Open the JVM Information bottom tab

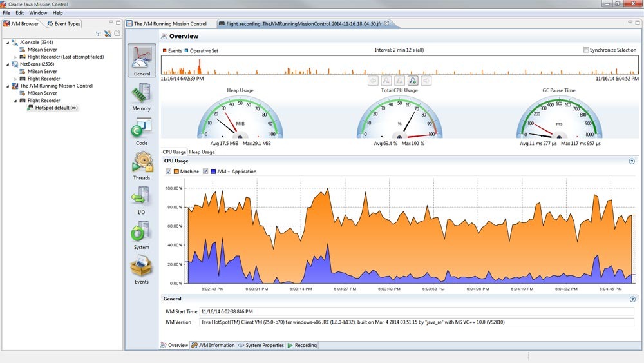pos(213,346)
